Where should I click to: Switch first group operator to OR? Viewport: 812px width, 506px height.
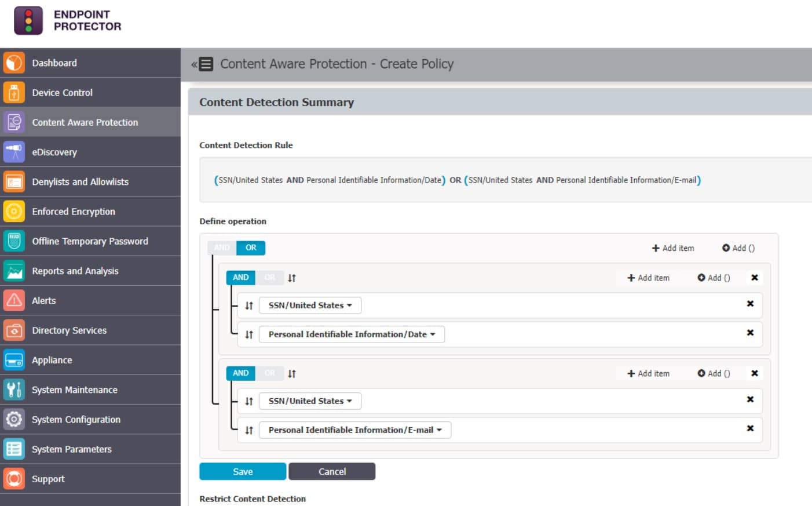[x=269, y=278]
